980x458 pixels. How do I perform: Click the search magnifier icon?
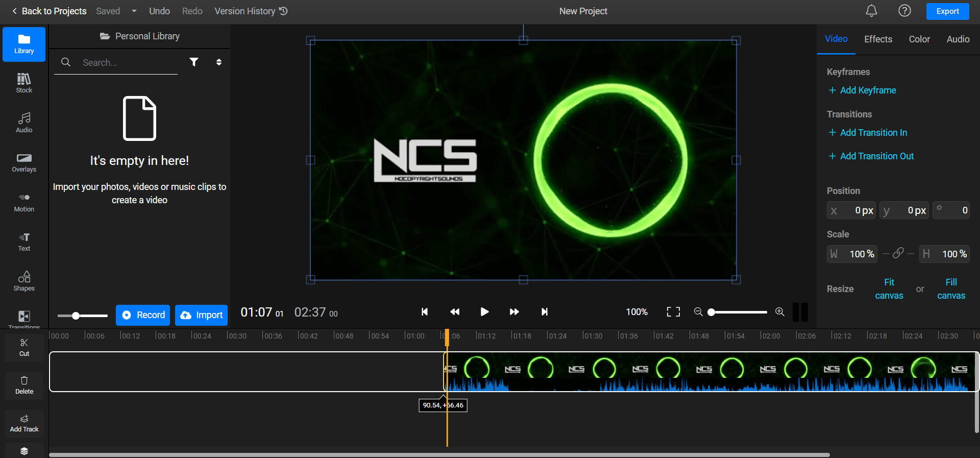[x=66, y=62]
